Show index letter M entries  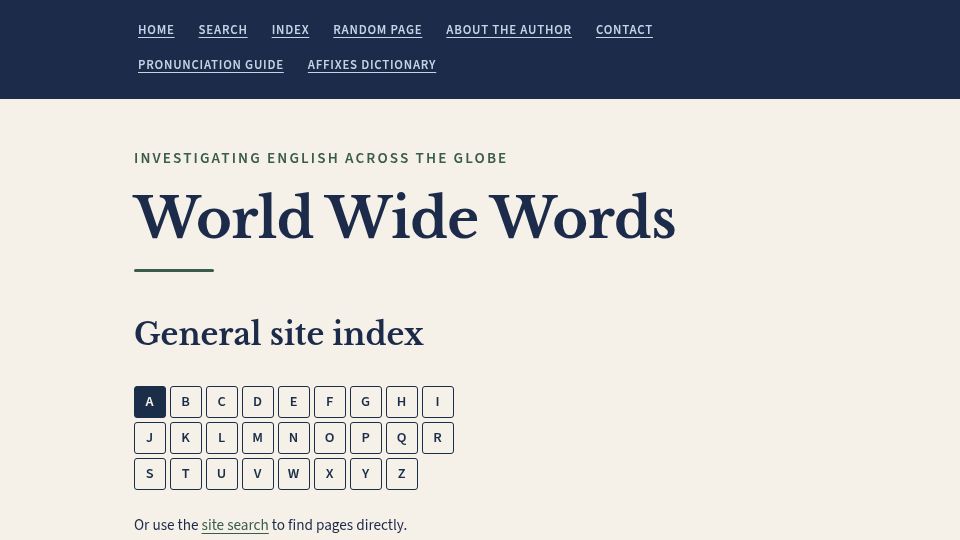point(258,438)
